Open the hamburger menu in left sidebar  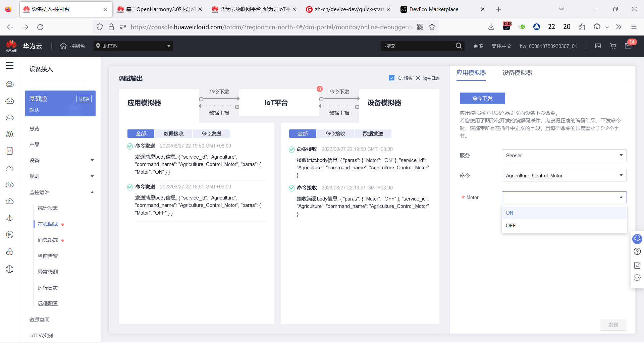(x=10, y=65)
